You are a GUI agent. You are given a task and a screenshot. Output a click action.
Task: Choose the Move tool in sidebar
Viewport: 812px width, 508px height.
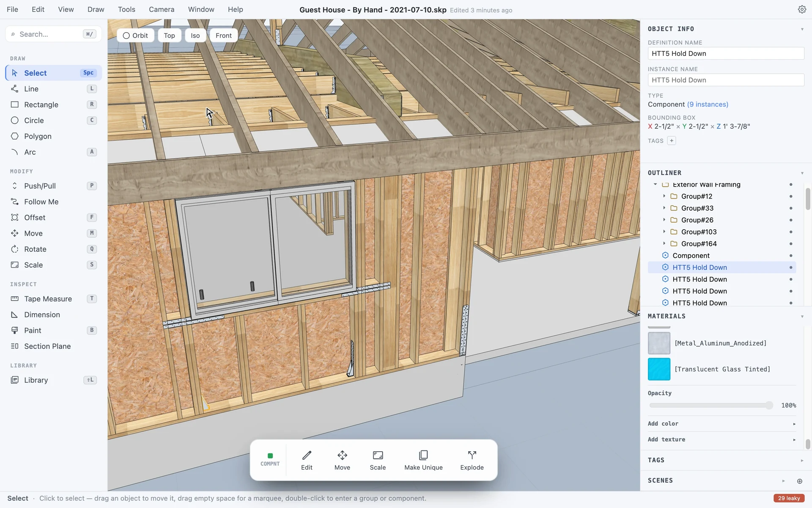coord(54,233)
